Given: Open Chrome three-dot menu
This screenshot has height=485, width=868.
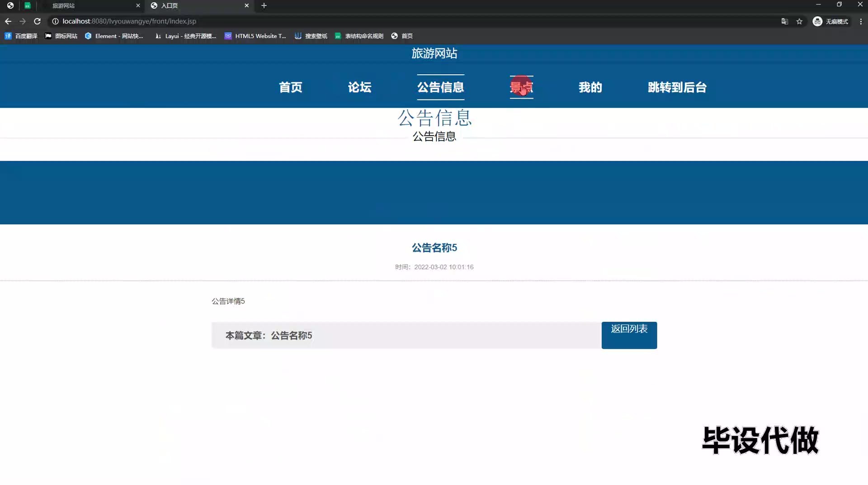Looking at the screenshot, I should point(861,21).
